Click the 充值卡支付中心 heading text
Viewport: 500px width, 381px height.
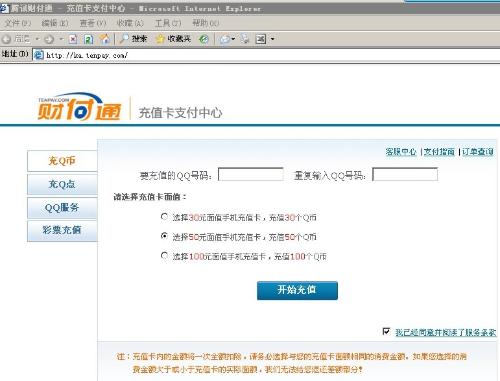pyautogui.click(x=180, y=113)
